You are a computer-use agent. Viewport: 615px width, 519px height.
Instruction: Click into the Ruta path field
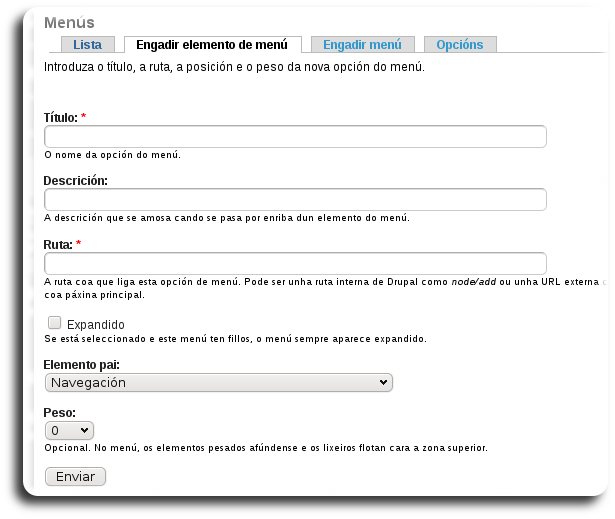(x=295, y=263)
